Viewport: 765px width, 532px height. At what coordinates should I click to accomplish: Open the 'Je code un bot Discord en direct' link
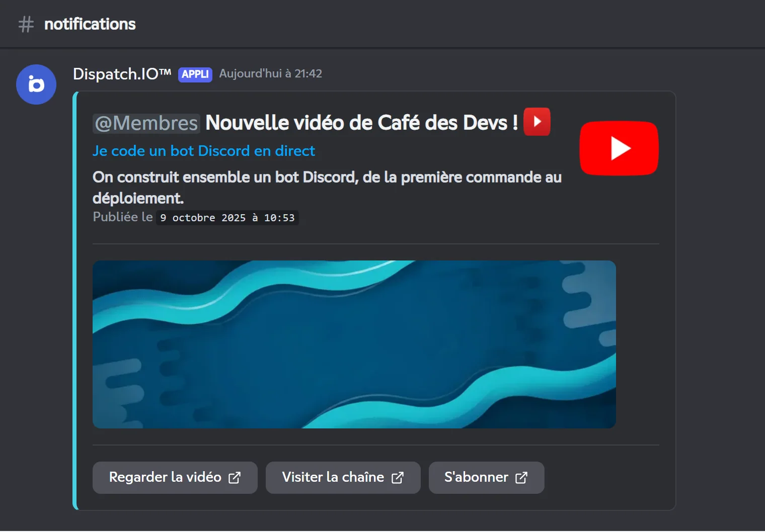(x=204, y=151)
